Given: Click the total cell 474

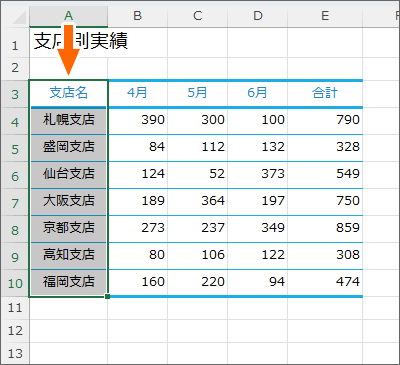Looking at the screenshot, I should (x=325, y=283).
